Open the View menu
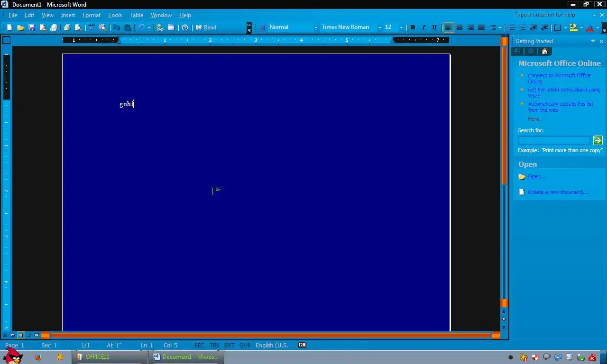Image resolution: width=607 pixels, height=364 pixels. click(47, 15)
